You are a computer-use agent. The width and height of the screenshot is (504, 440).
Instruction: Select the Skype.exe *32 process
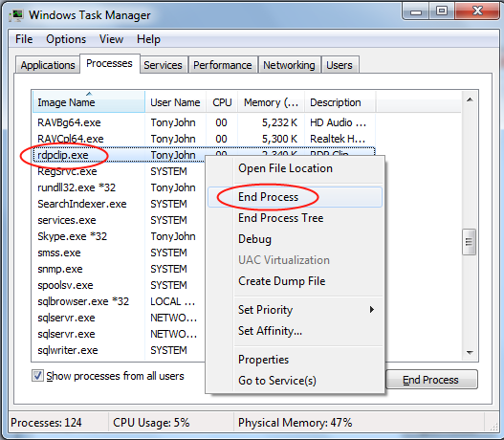(x=73, y=236)
